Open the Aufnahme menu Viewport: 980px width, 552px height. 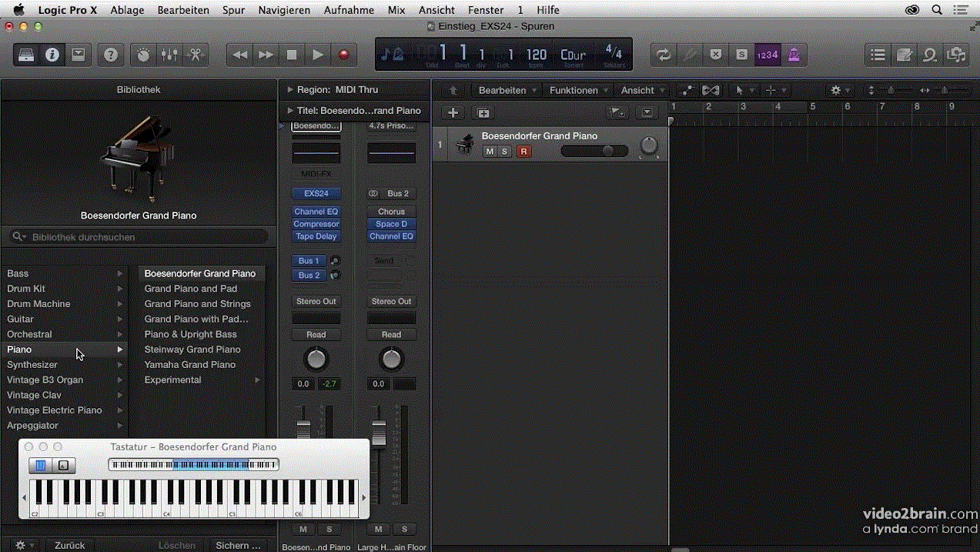point(349,10)
